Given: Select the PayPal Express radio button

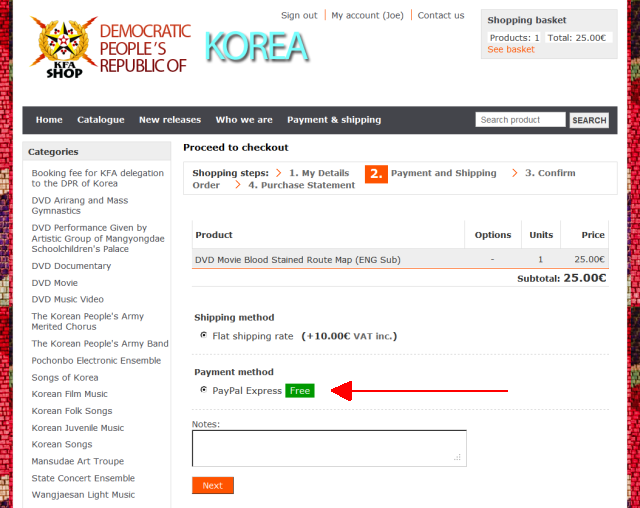Looking at the screenshot, I should point(204,390).
